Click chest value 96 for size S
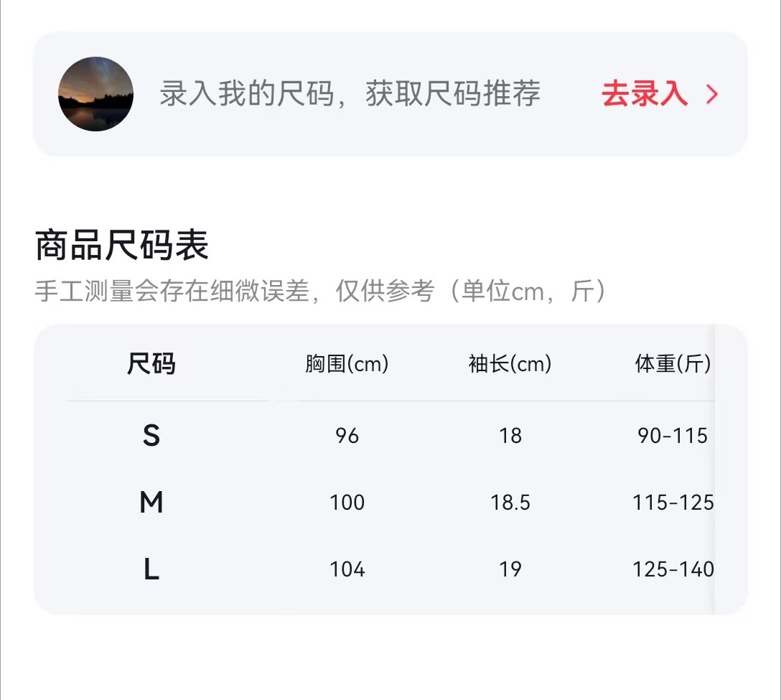Viewport: 781px width, 700px height. point(347,436)
